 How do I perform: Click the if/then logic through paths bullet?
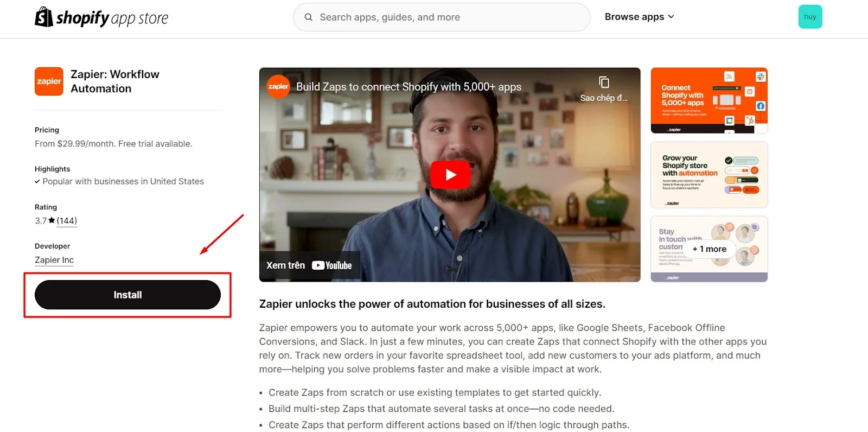[x=449, y=425]
